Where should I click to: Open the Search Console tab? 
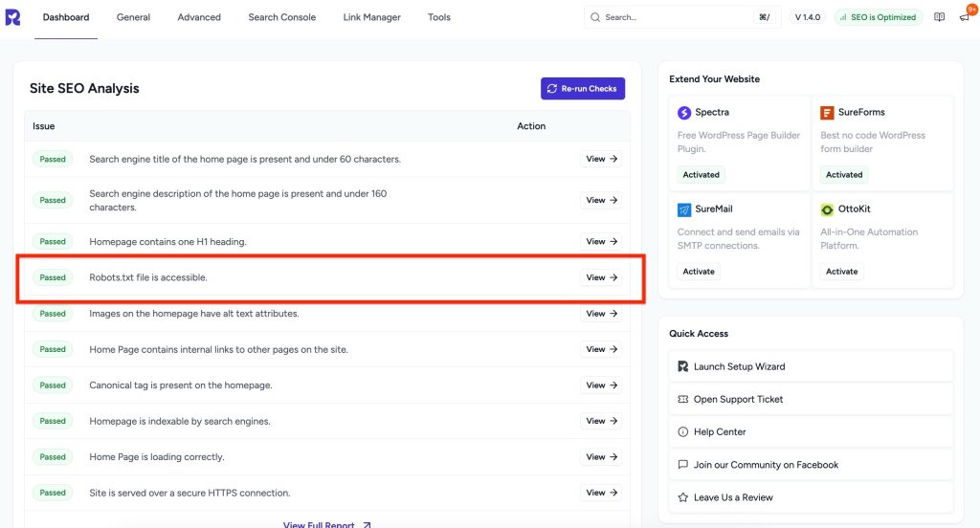point(281,17)
